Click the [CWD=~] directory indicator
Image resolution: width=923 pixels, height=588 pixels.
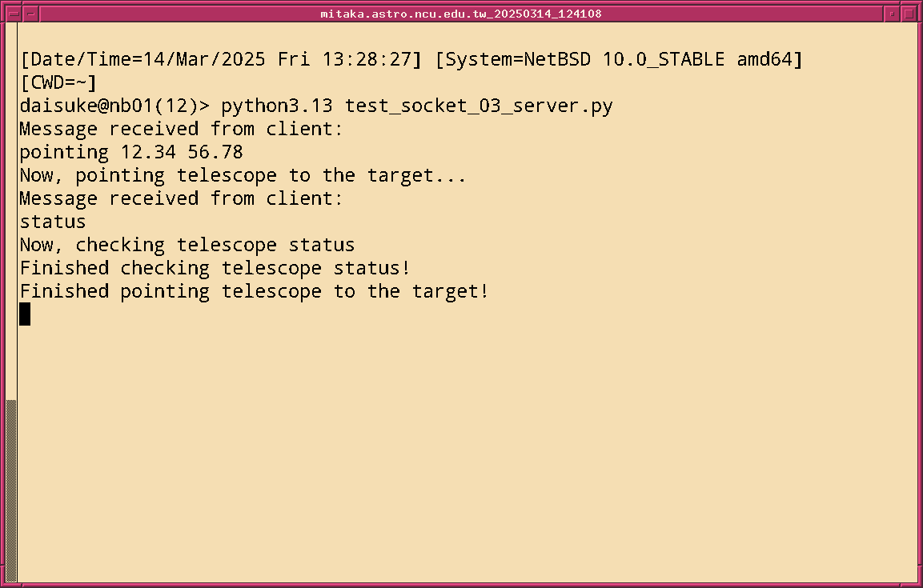tap(58, 82)
